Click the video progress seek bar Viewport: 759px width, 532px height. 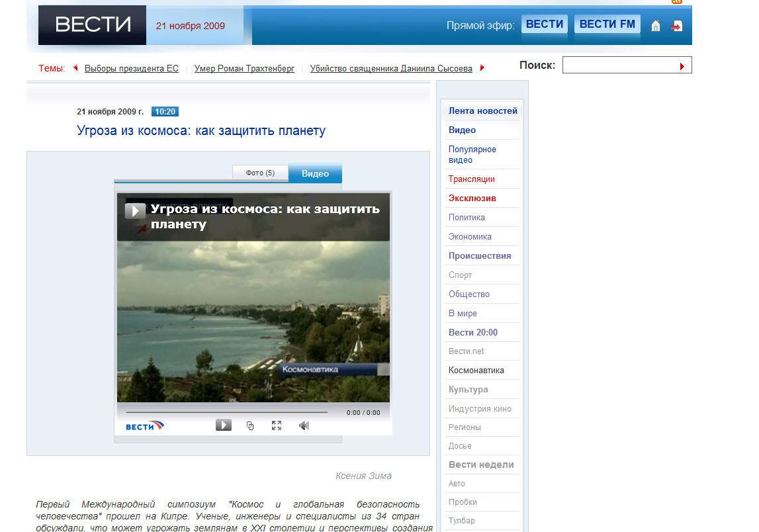pos(226,412)
